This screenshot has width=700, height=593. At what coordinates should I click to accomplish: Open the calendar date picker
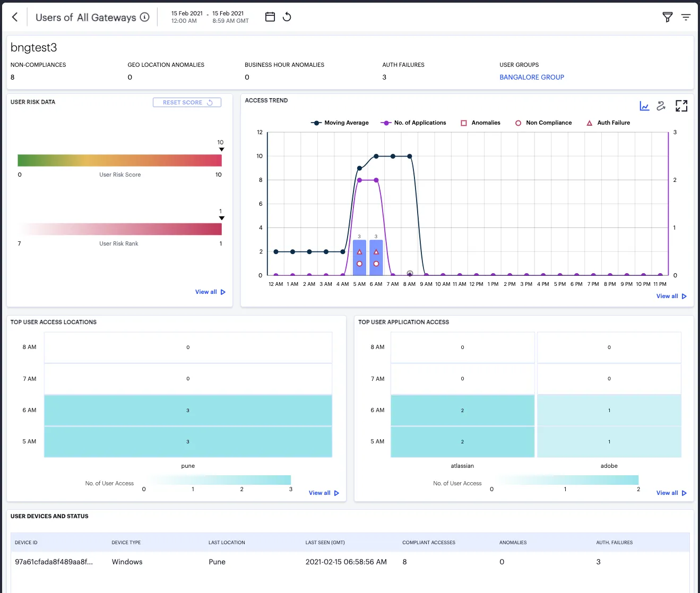tap(270, 17)
